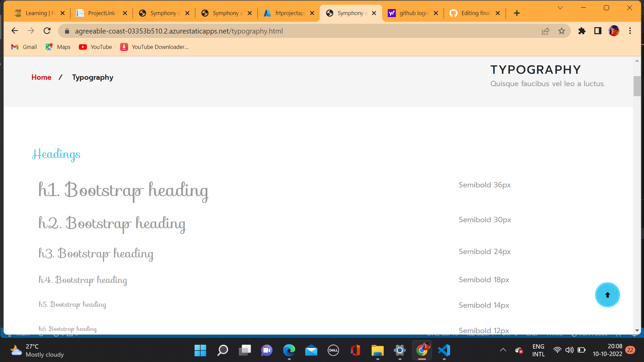This screenshot has height=362, width=644.
Task: Click the scroll-to-top circular button
Action: click(608, 295)
